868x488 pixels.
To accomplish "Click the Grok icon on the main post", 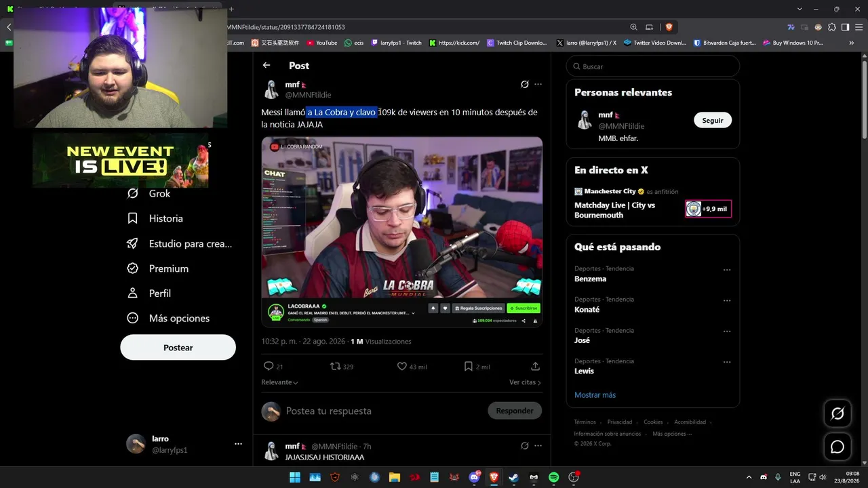I will (x=524, y=85).
